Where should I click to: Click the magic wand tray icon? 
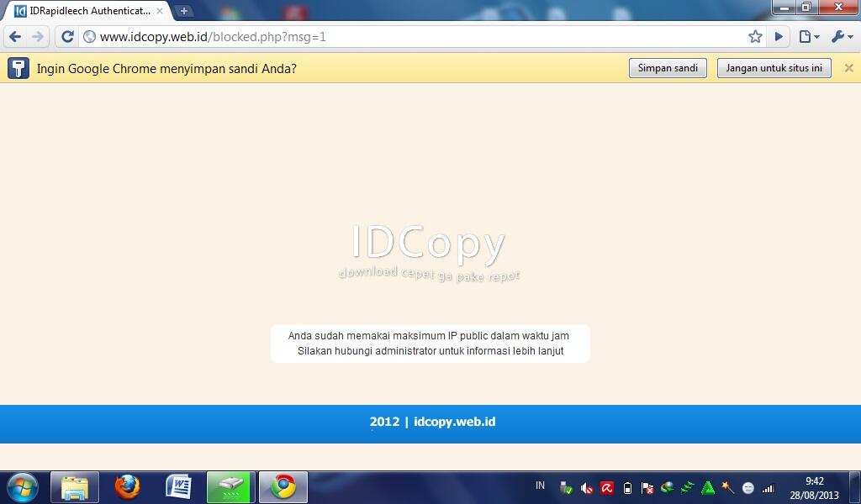coord(728,487)
